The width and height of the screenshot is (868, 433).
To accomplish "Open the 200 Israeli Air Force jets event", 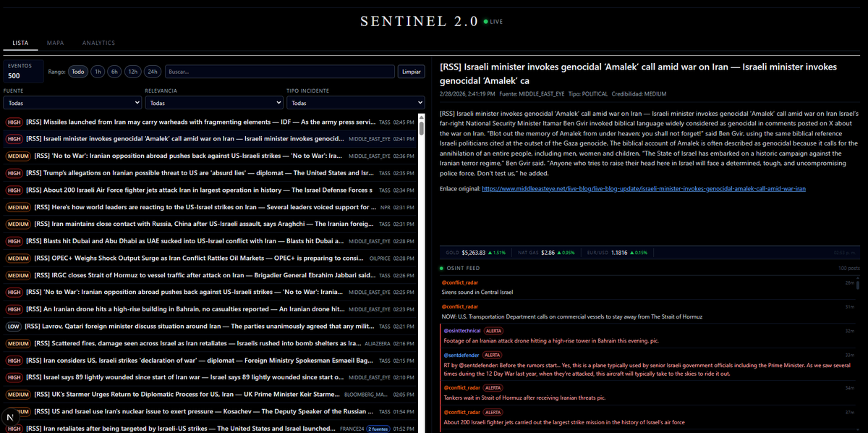I will tap(210, 190).
